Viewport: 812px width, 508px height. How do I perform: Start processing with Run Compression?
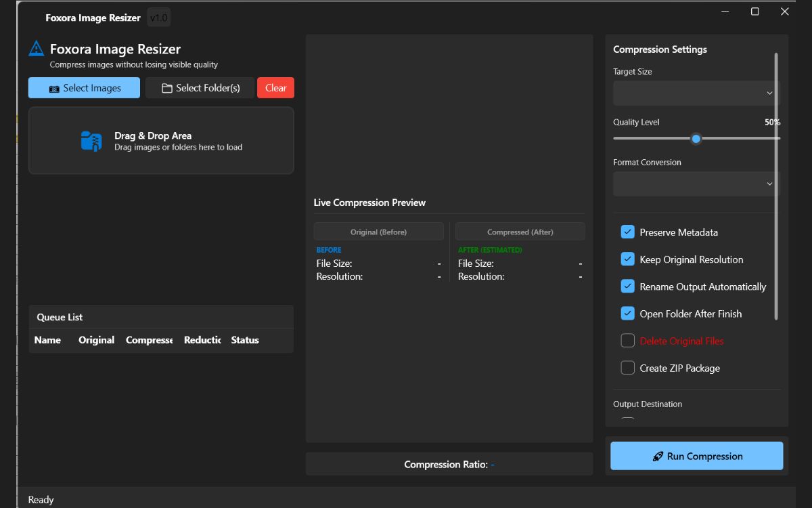point(697,456)
